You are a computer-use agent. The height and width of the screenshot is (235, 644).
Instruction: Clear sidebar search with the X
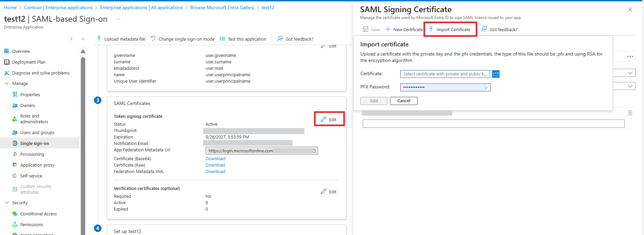71,39
